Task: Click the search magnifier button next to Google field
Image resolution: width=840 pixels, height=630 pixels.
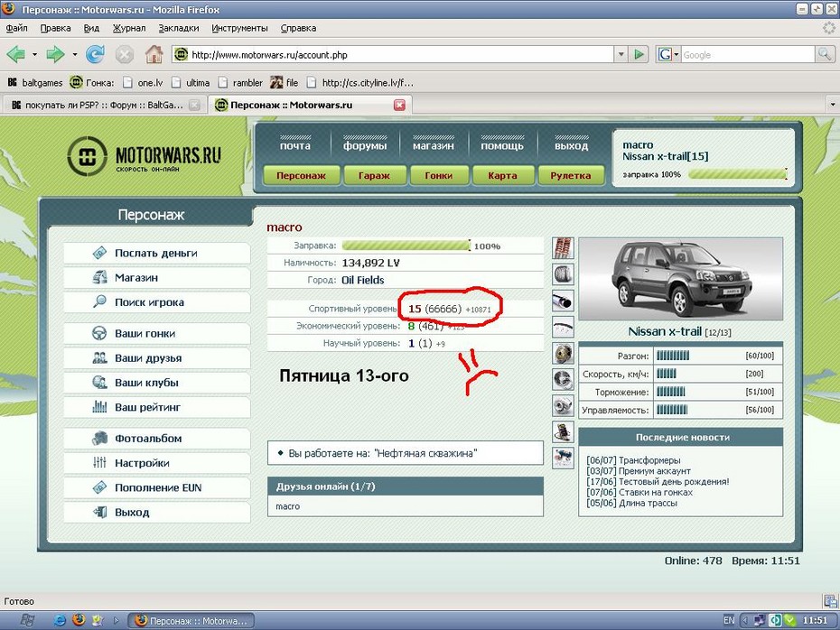Action: coord(824,54)
